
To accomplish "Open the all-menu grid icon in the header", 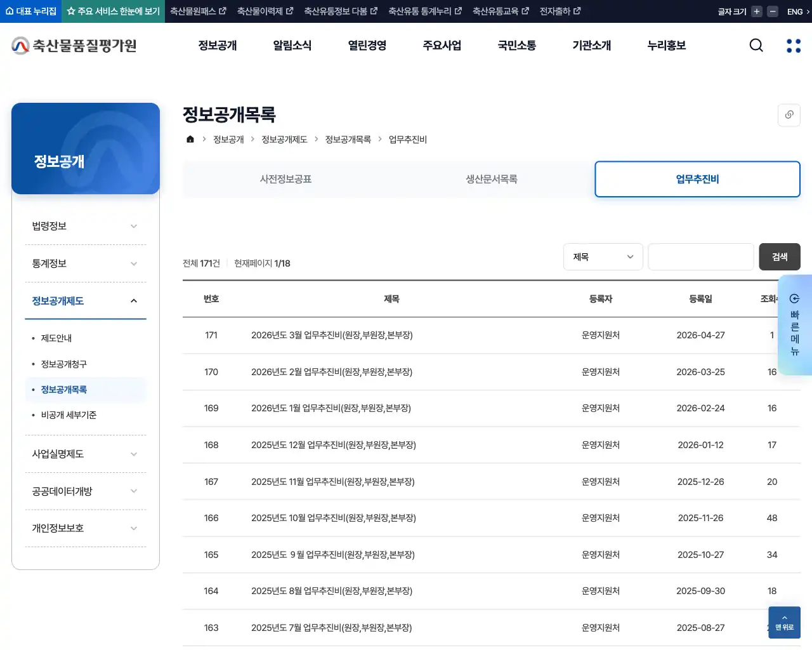I will (x=793, y=45).
